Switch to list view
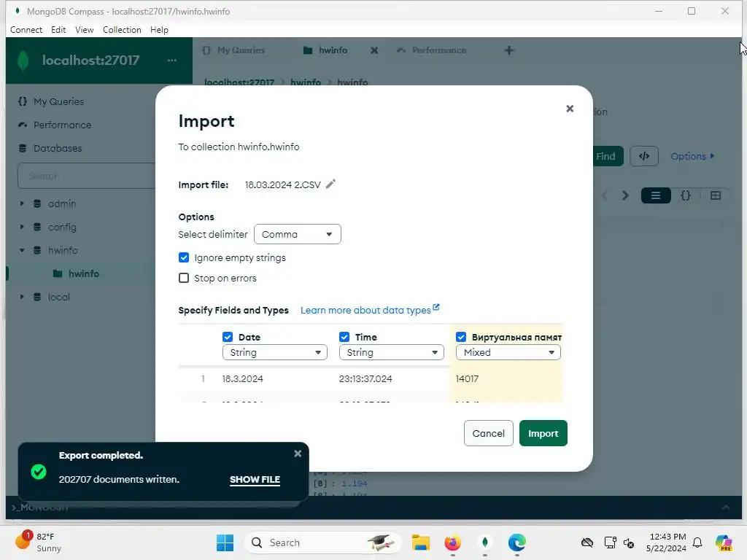This screenshot has height=560, width=747. pos(656,195)
